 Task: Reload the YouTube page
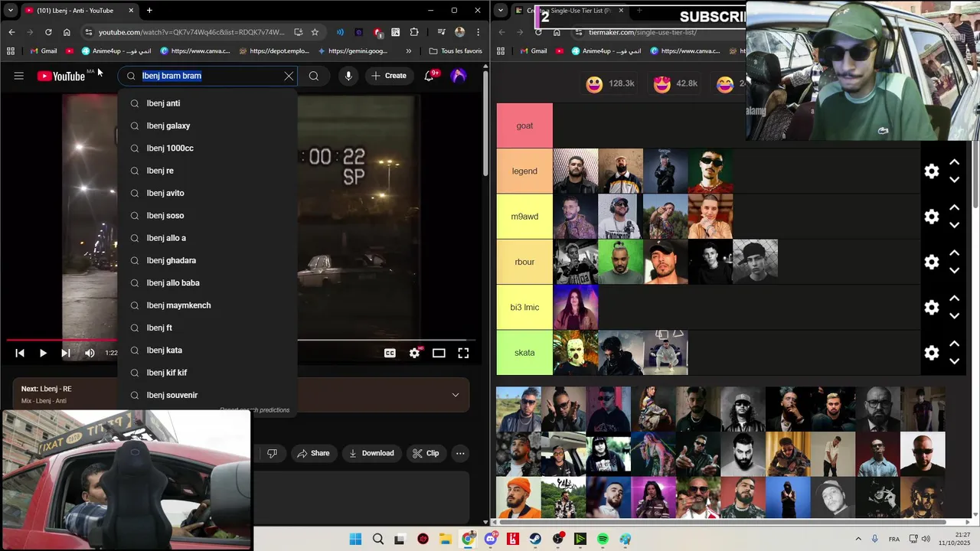[48, 32]
